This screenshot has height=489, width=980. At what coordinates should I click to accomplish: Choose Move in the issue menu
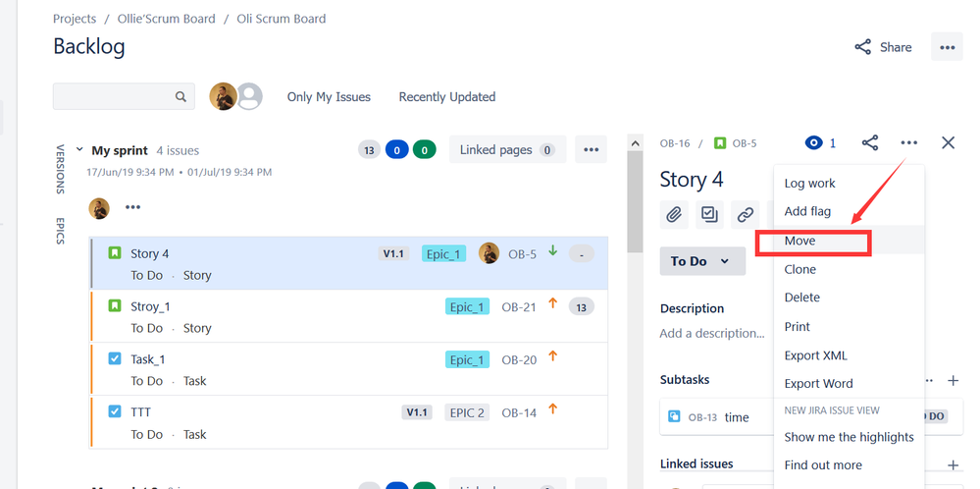[x=849, y=241]
